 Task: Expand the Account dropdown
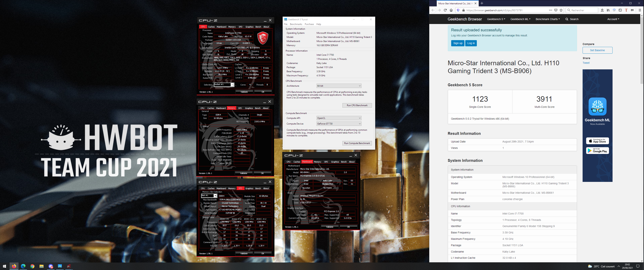click(x=613, y=19)
